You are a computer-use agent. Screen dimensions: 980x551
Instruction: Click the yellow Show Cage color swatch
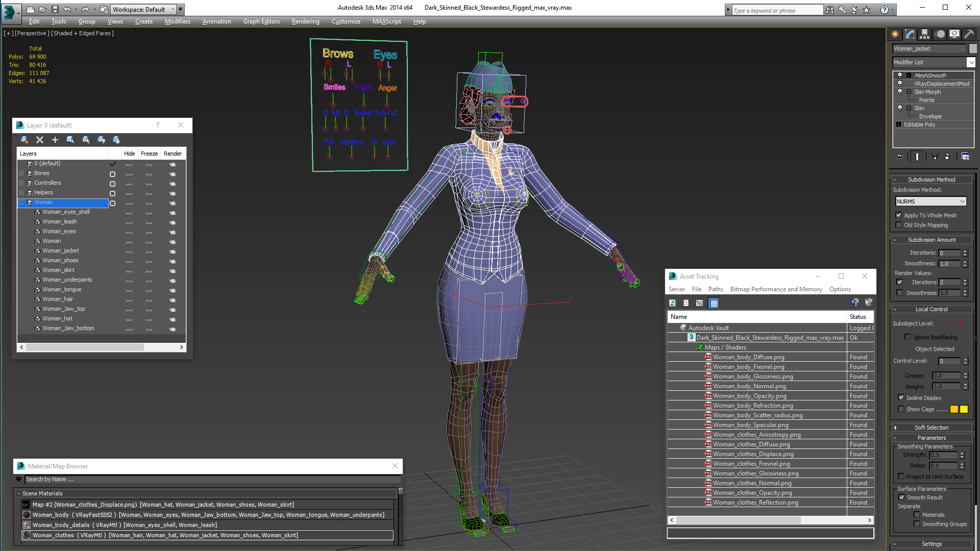(964, 409)
